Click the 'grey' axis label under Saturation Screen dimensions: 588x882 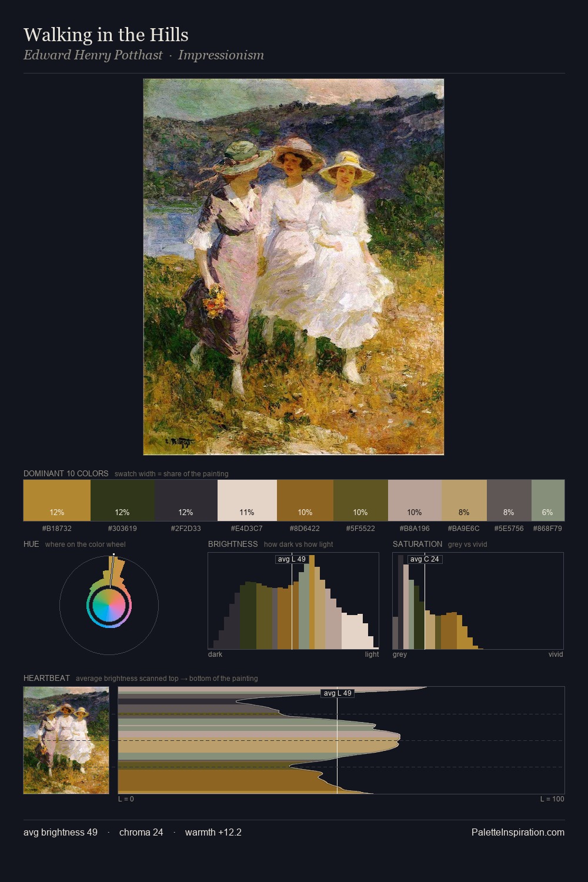[x=400, y=654]
